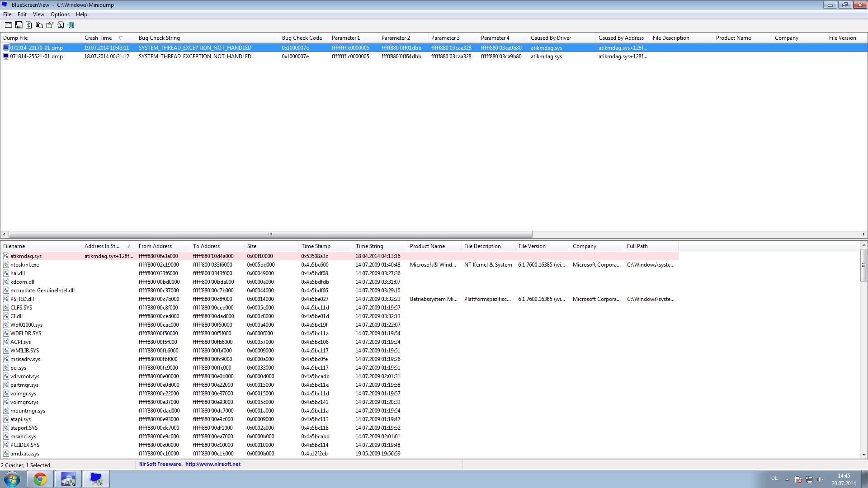This screenshot has width=868, height=488.
Task: Click the lower pane scroll down arrow
Action: 863,455
